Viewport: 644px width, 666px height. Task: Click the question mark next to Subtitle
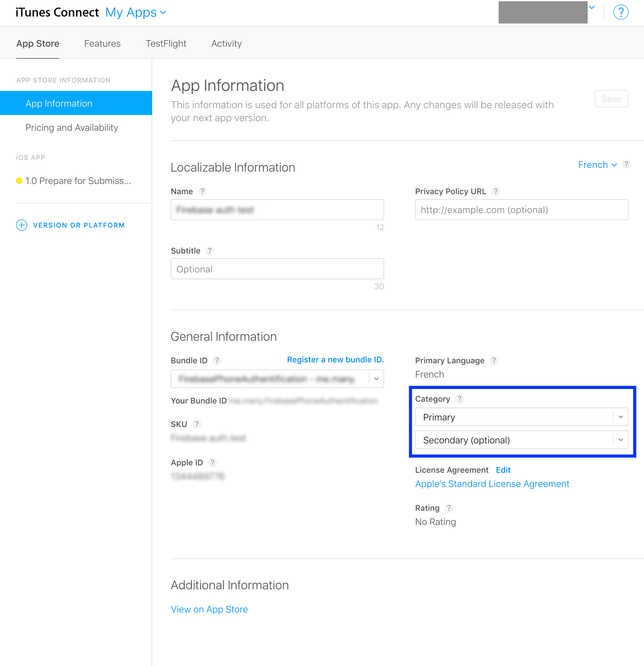(210, 251)
